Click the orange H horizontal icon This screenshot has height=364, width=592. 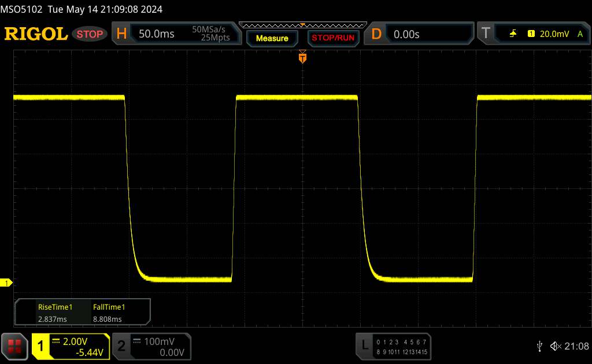121,34
